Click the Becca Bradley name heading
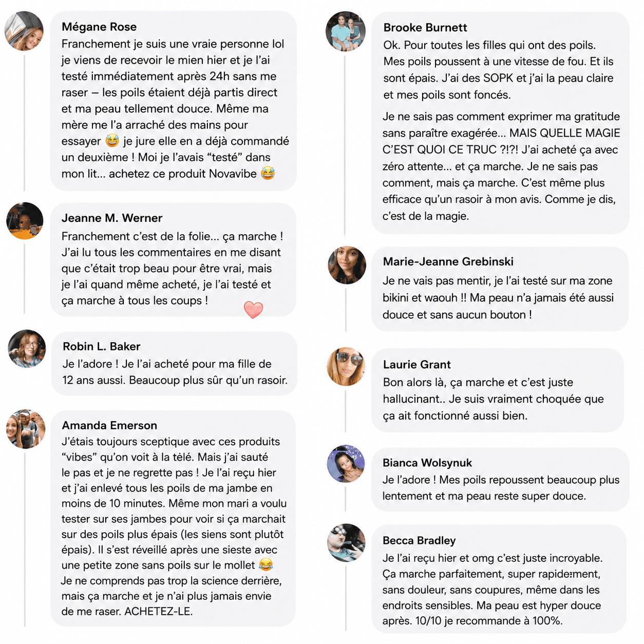 [x=419, y=541]
